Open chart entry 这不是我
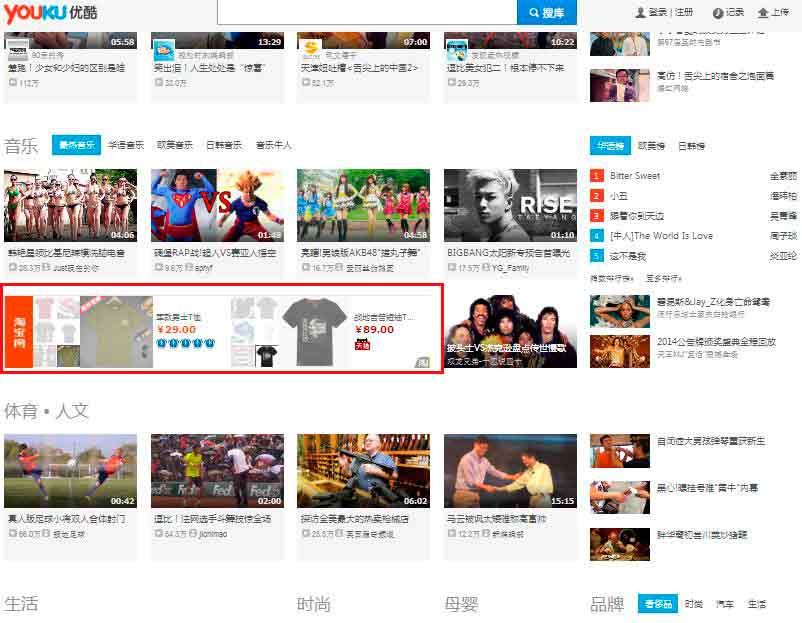The width and height of the screenshot is (802, 623). pos(628,256)
